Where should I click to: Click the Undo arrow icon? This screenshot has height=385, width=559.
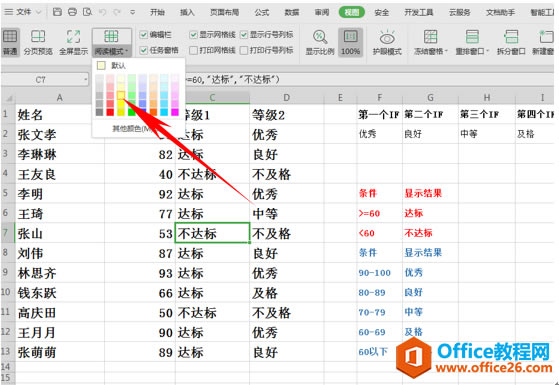tap(103, 12)
